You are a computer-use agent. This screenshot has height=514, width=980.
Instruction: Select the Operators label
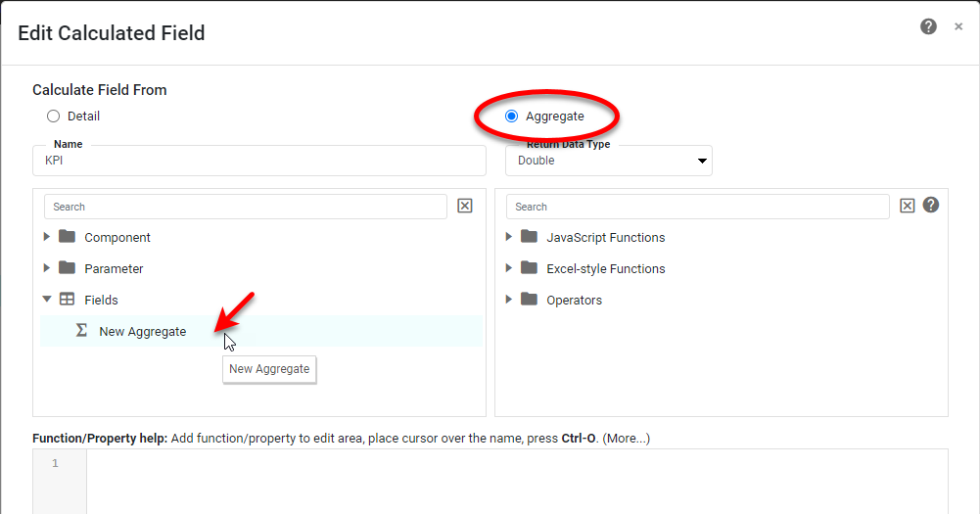(x=575, y=301)
